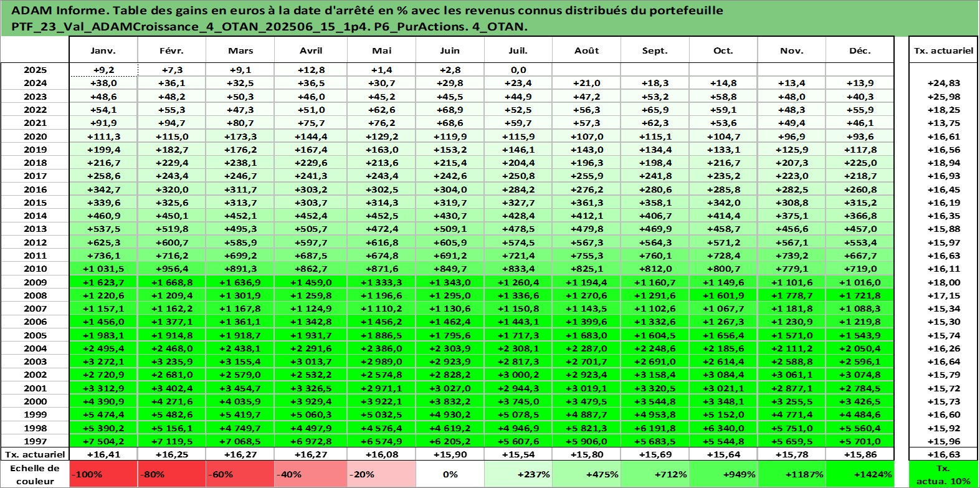Select the Juil. column header
980x488 pixels.
[x=518, y=50]
